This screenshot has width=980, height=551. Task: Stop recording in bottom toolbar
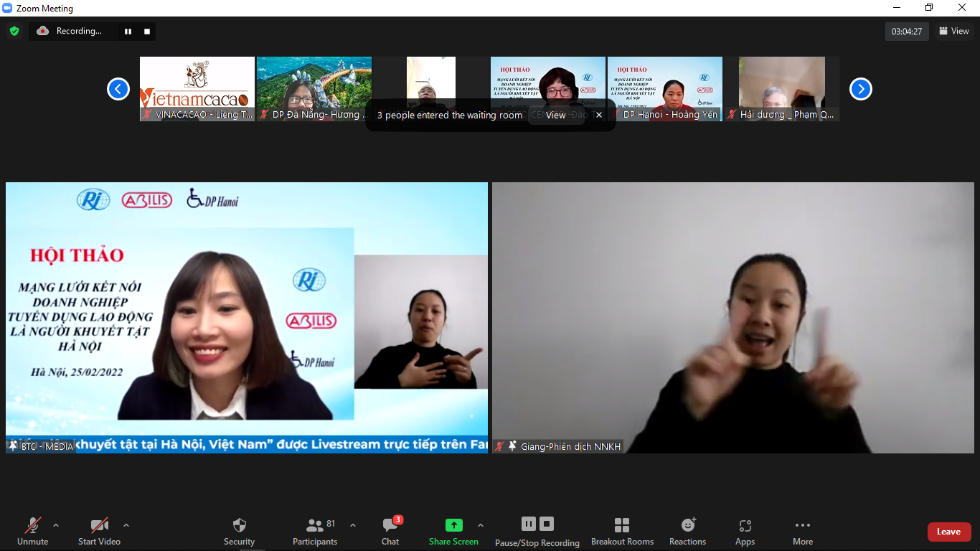click(547, 524)
